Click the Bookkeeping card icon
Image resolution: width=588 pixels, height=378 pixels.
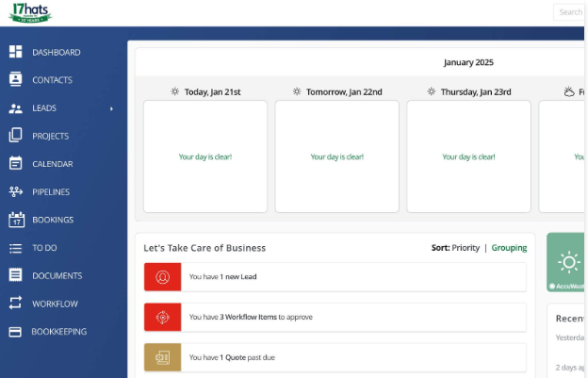[15, 332]
